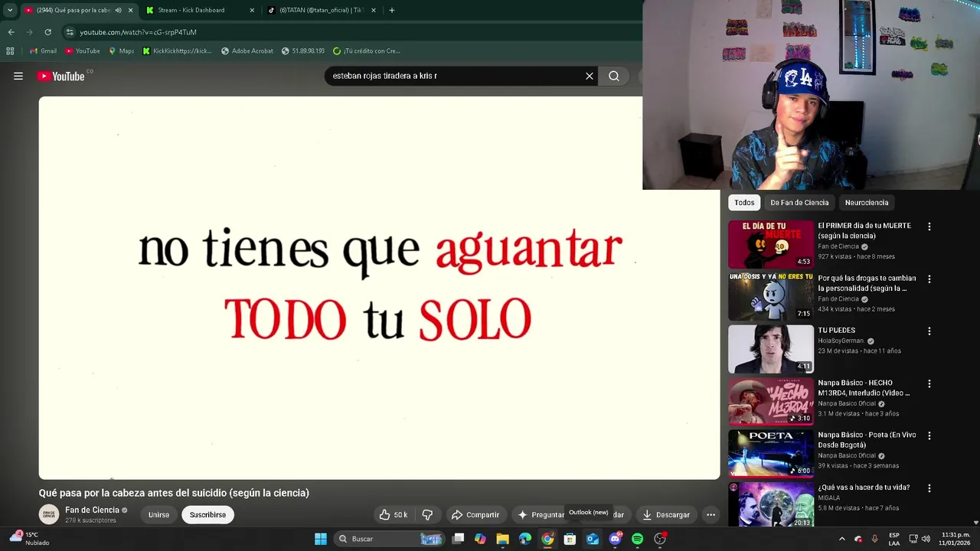Clear the YouTube search text with X
The width and height of the screenshot is (980, 551).
[x=590, y=76]
